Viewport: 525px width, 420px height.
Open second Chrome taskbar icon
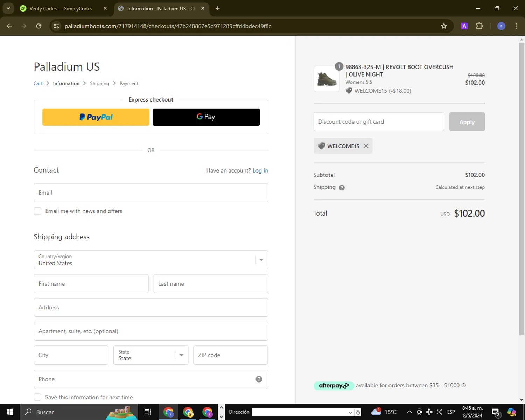point(188,412)
